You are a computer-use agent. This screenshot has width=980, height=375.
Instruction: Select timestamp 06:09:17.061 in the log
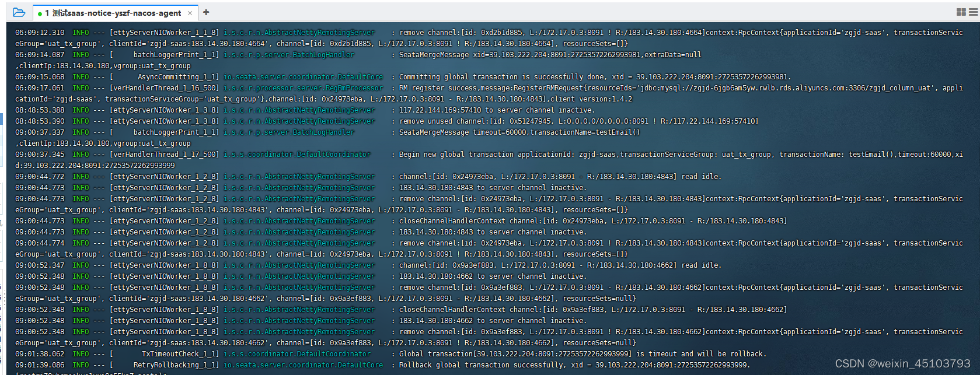(40, 88)
